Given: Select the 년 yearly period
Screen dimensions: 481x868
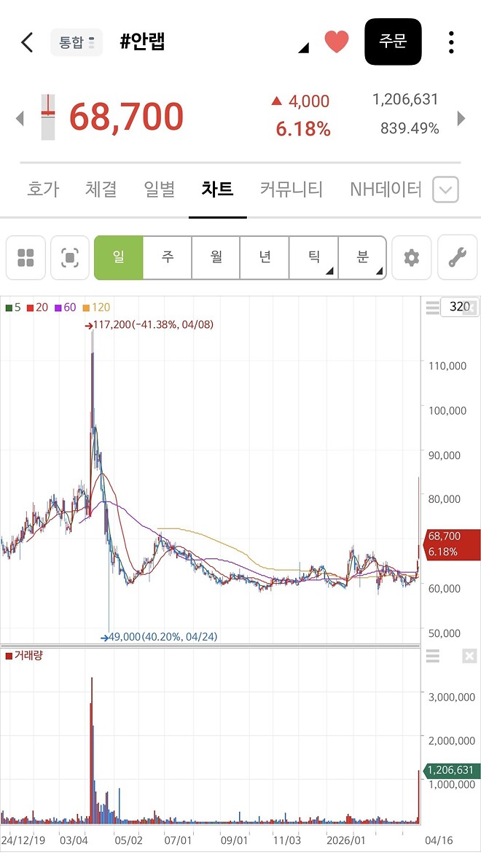Looking at the screenshot, I should click(265, 257).
